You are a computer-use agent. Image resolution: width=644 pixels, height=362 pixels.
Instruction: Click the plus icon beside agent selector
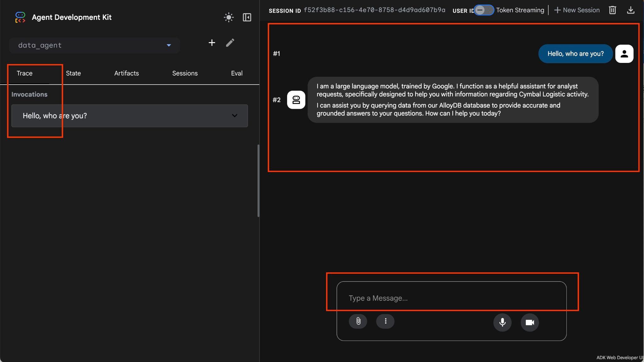coord(212,43)
